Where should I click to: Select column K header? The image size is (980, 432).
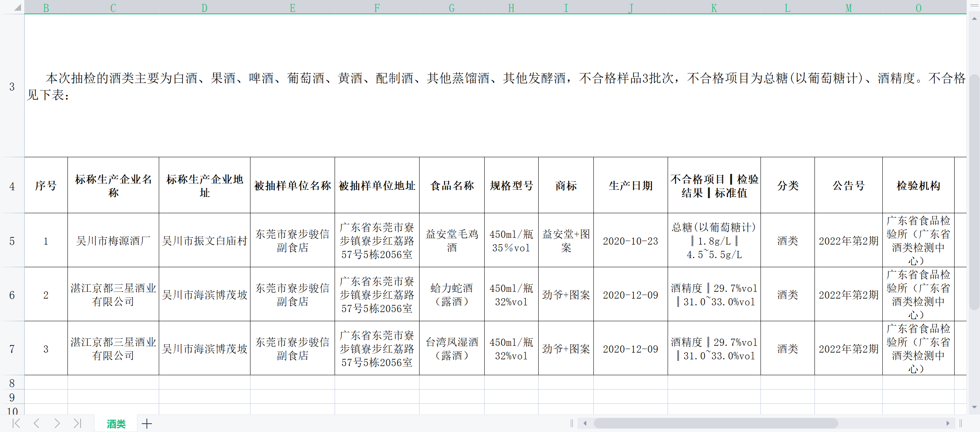pyautogui.click(x=714, y=8)
